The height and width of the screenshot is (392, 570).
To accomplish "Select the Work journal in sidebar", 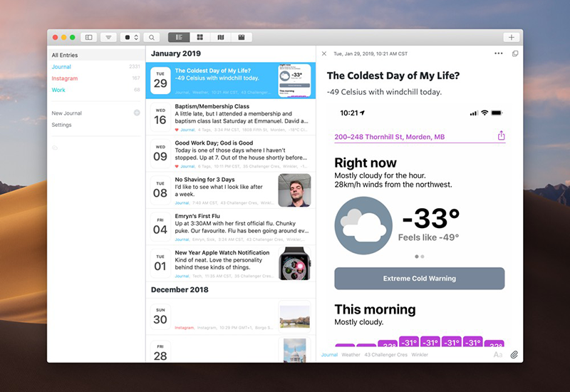I will coord(58,91).
